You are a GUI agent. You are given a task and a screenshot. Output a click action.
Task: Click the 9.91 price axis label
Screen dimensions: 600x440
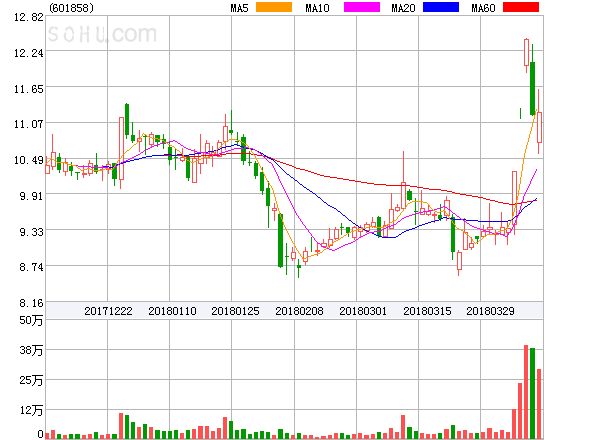point(32,196)
